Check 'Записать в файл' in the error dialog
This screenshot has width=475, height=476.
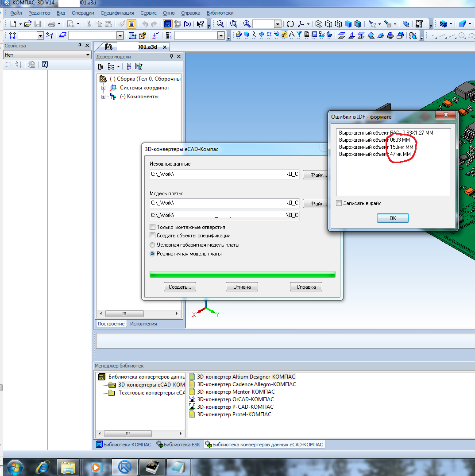click(x=339, y=203)
